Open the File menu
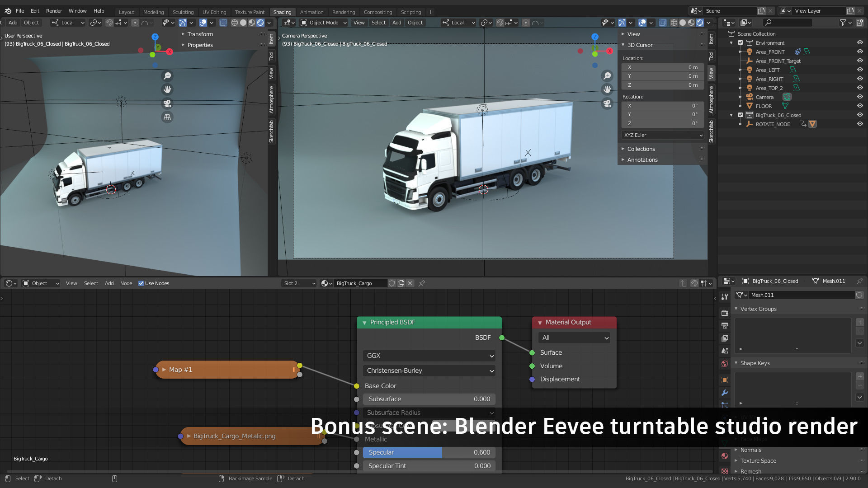 click(x=20, y=11)
